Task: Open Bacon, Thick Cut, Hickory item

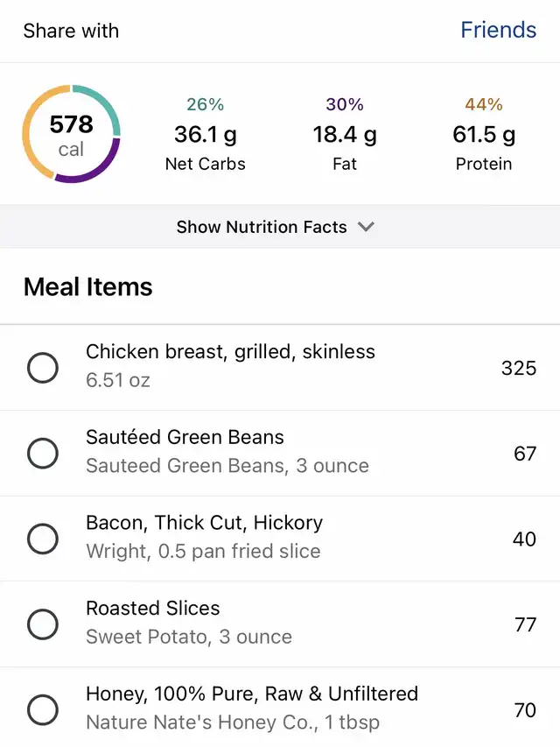Action: [x=204, y=523]
